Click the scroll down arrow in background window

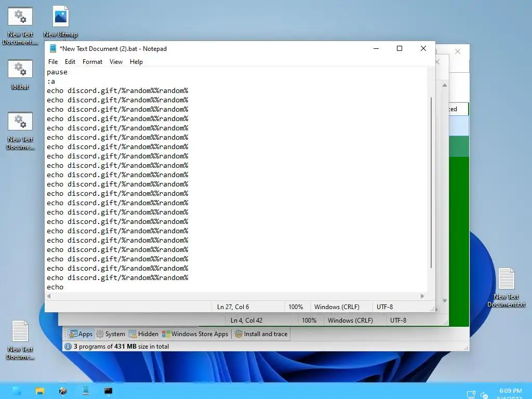click(x=445, y=301)
